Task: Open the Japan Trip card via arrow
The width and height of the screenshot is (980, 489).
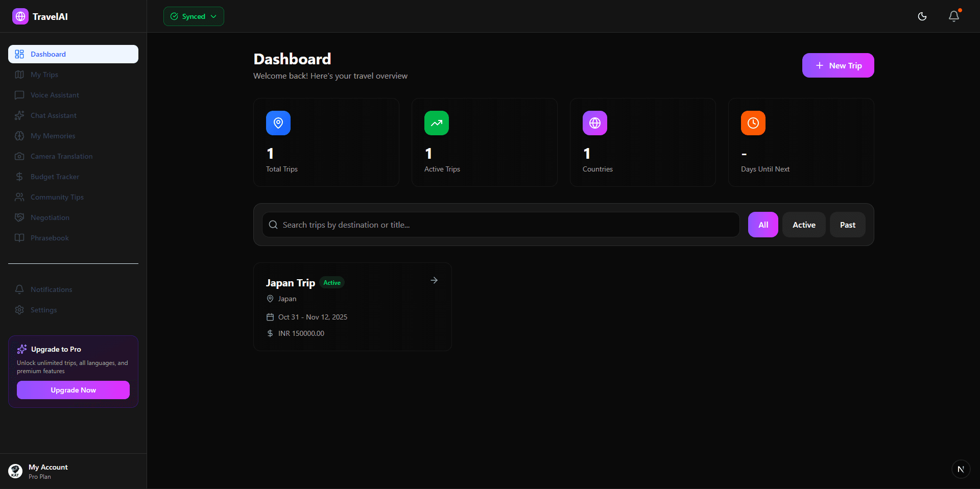Action: 434,280
